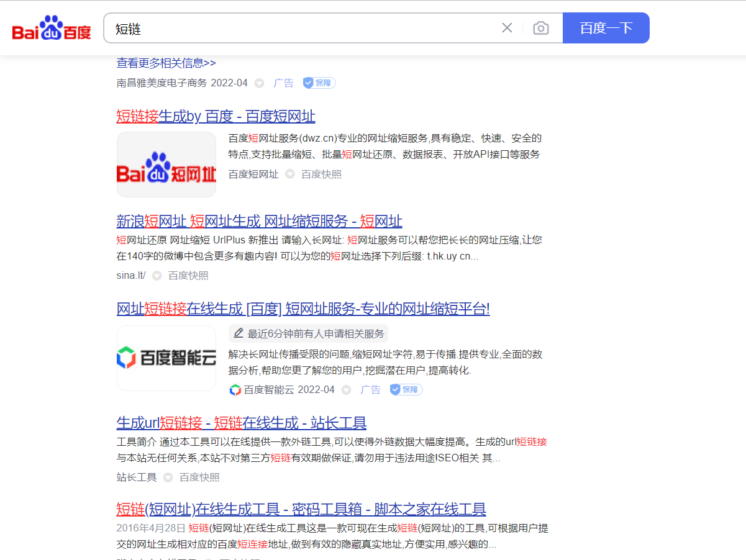Open 新浪短网址 短网址生成 result title
Viewport: 746px width, 560px height.
260,221
